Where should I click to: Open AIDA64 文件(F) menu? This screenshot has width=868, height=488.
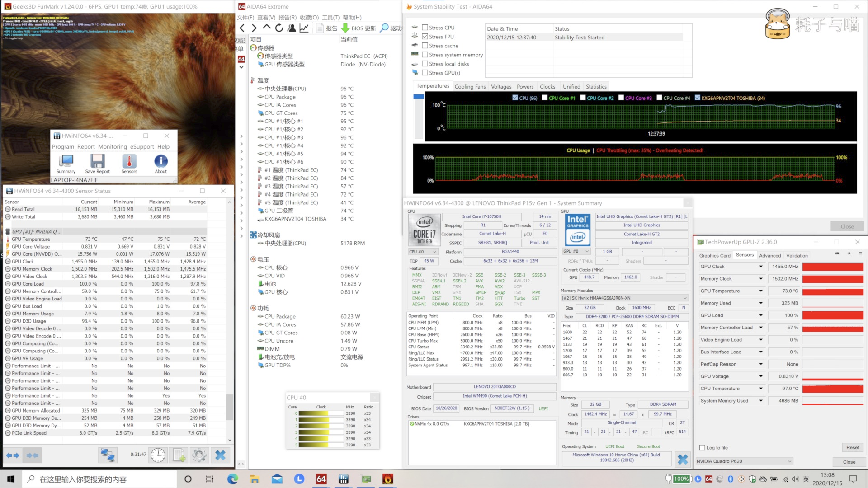(245, 18)
